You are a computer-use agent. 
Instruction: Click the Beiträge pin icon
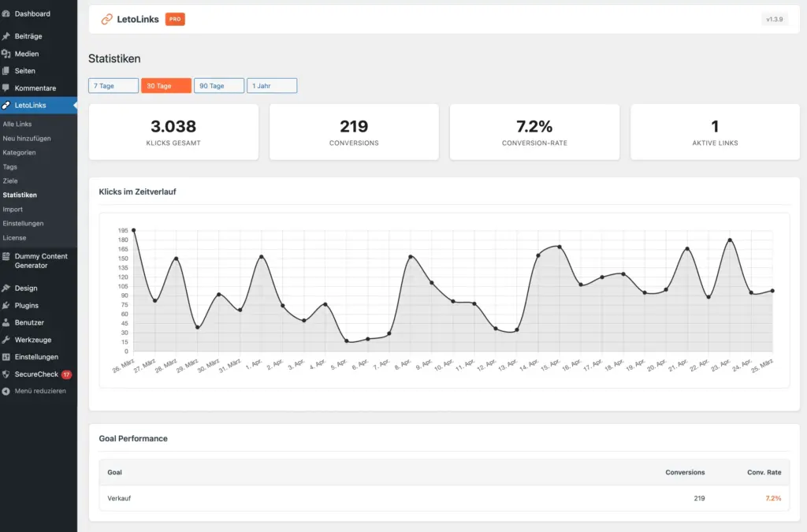(6, 36)
